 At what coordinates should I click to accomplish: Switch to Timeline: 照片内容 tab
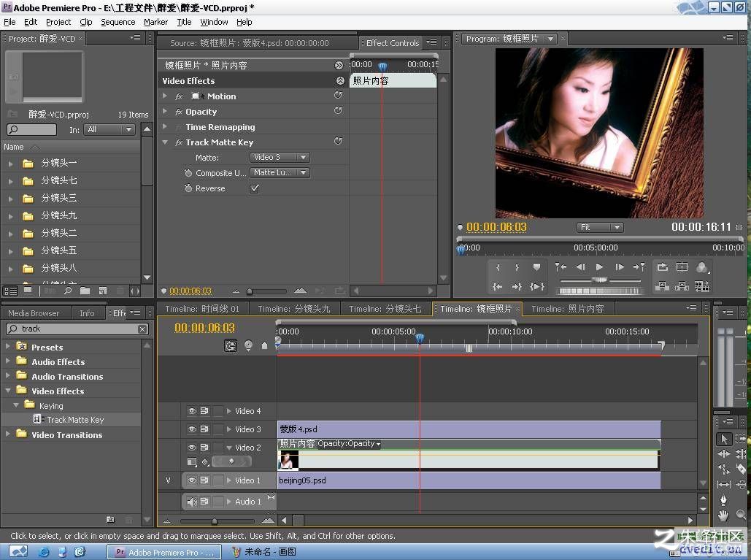click(568, 309)
